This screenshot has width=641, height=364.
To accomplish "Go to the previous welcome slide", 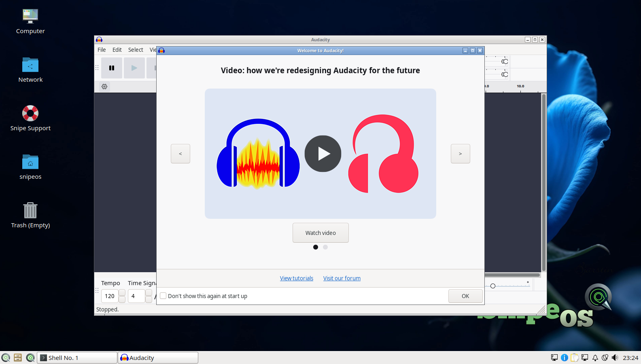I will click(x=180, y=154).
